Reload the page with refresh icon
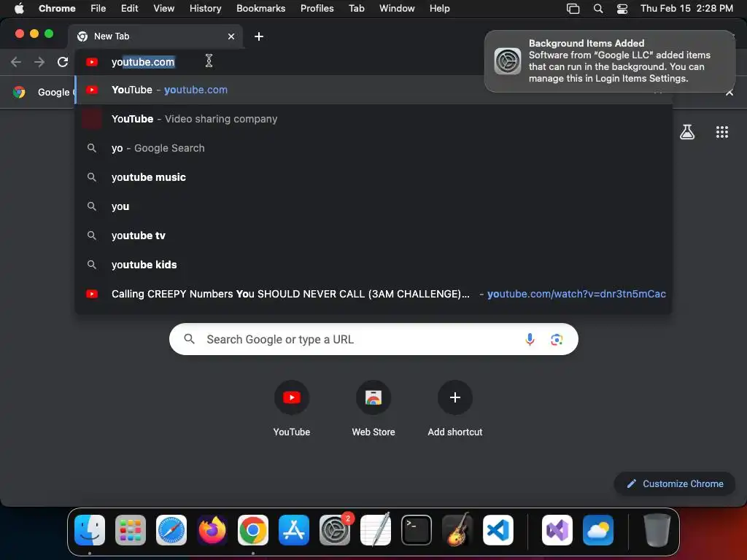This screenshot has height=560, width=747. (x=63, y=62)
